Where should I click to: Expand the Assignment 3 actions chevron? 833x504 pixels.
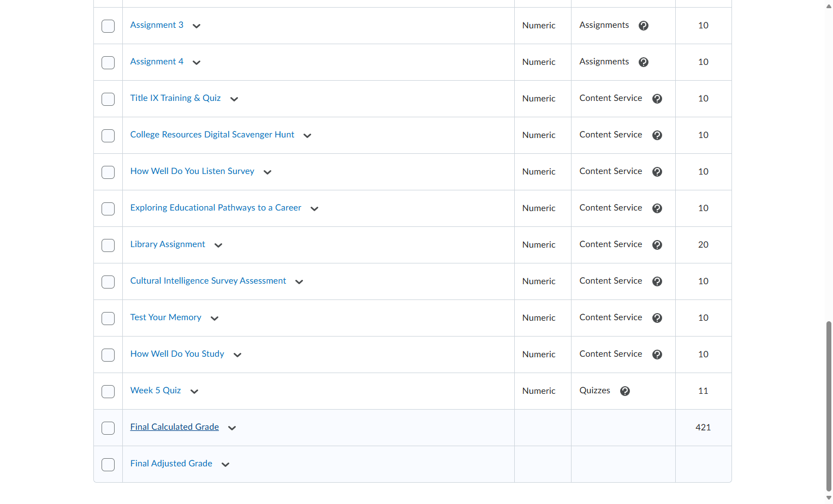[197, 26]
